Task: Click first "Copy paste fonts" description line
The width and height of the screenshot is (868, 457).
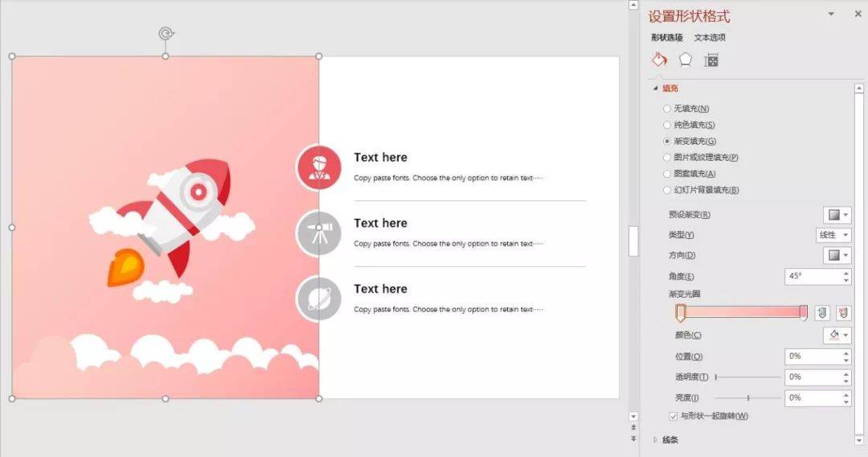Action: (448, 178)
